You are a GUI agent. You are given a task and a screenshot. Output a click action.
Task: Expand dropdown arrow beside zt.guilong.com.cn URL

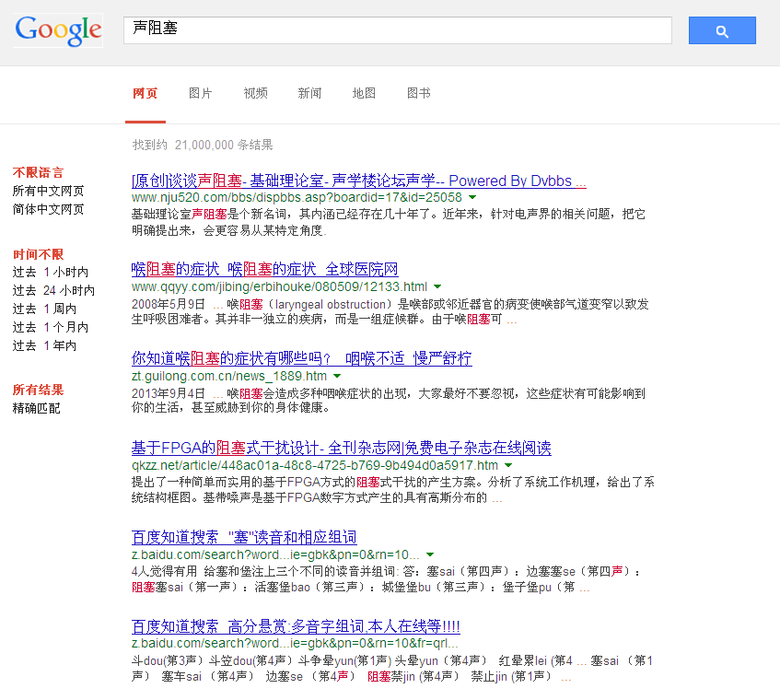[337, 377]
